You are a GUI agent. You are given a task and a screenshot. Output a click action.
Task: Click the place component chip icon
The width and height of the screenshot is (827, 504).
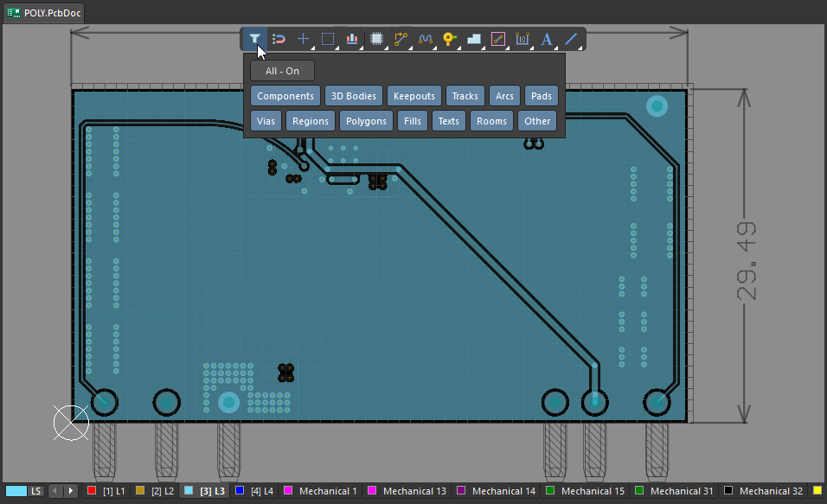[x=376, y=39]
